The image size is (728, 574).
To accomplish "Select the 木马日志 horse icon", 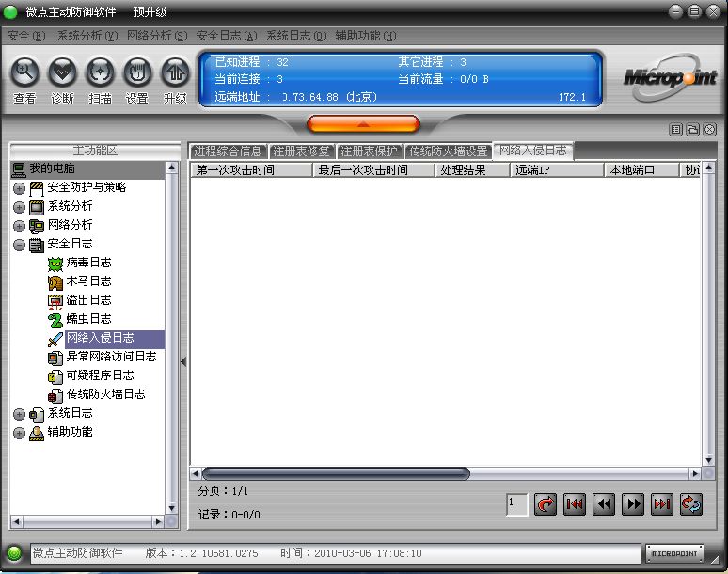I will [55, 282].
